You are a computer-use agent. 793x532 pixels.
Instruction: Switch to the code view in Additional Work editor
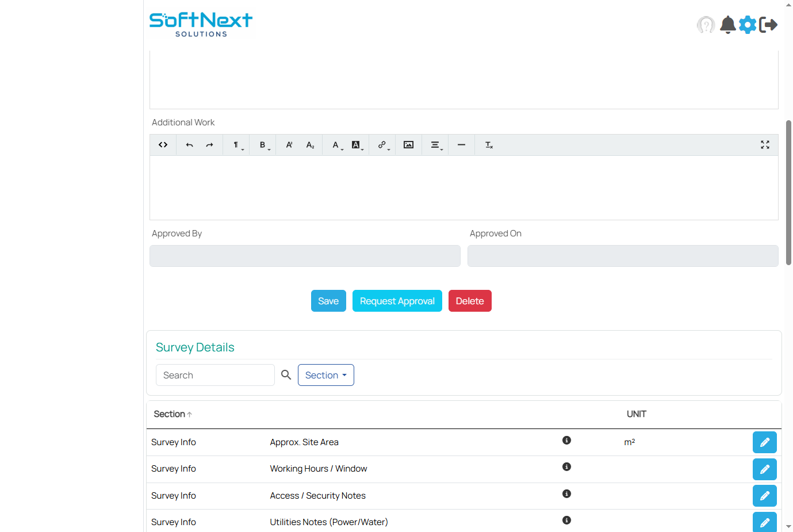[x=163, y=144]
